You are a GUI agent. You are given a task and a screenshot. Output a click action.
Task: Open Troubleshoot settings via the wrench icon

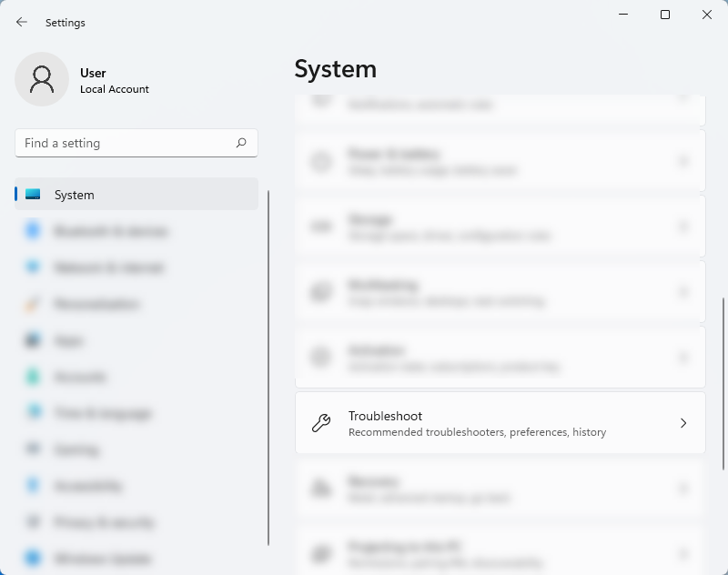(320, 422)
